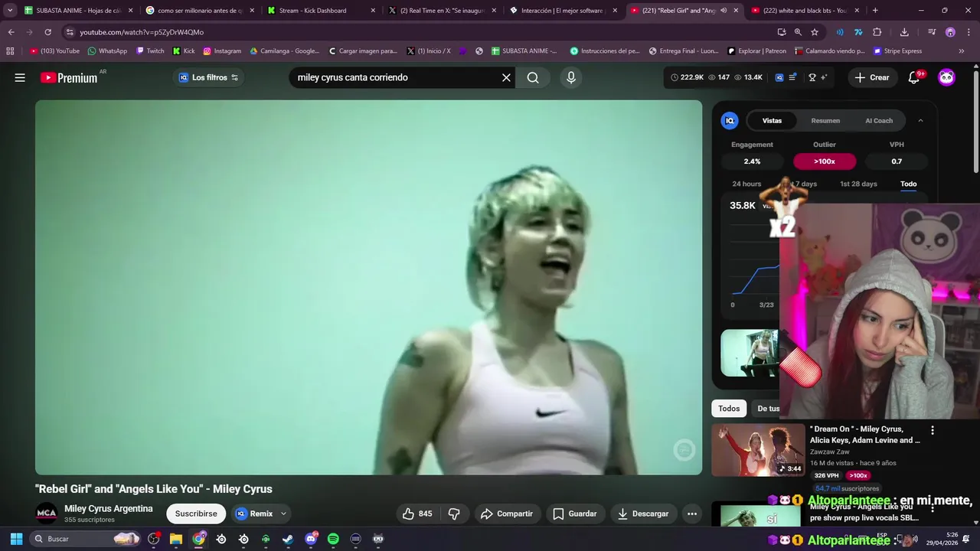
Task: Click the vidIQ logo in stats panel
Action: pyautogui.click(x=730, y=120)
